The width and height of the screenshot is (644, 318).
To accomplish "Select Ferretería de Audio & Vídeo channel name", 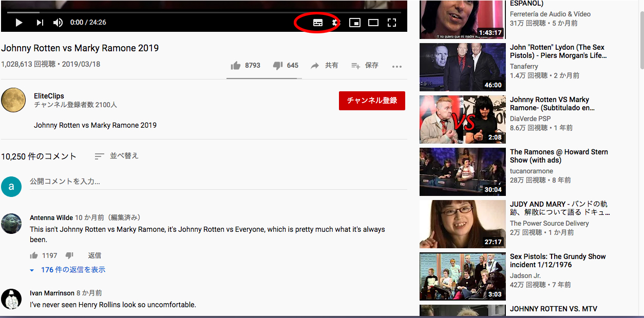I will pyautogui.click(x=551, y=14).
